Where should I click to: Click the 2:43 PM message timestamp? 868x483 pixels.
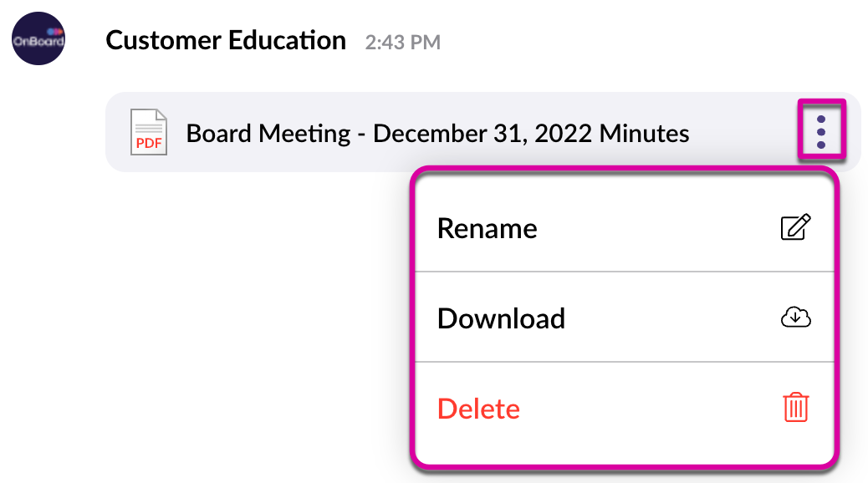(402, 42)
